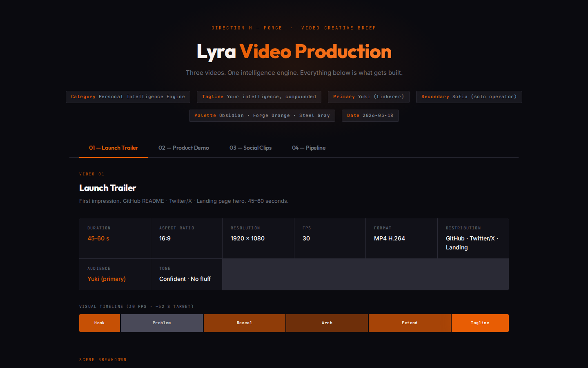
Task: Select the Tagline 'Your intelligence, compounded' chip
Action: click(259, 96)
